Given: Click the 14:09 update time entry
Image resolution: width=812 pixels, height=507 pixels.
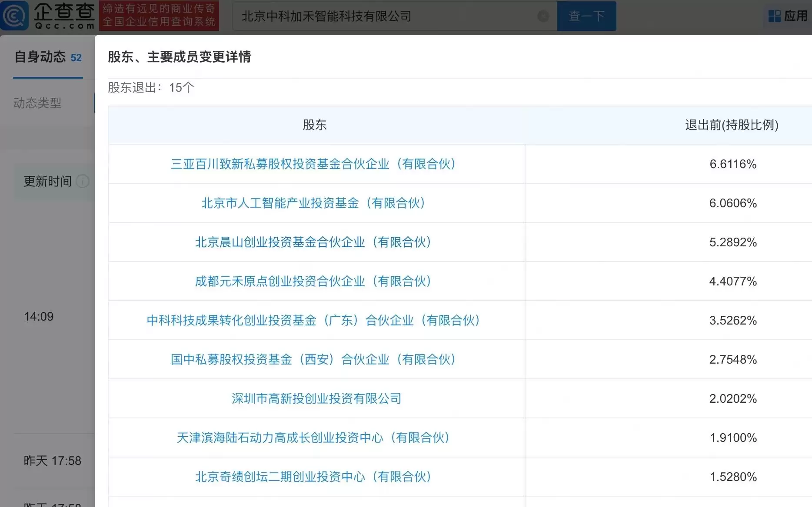Looking at the screenshot, I should pos(39,316).
